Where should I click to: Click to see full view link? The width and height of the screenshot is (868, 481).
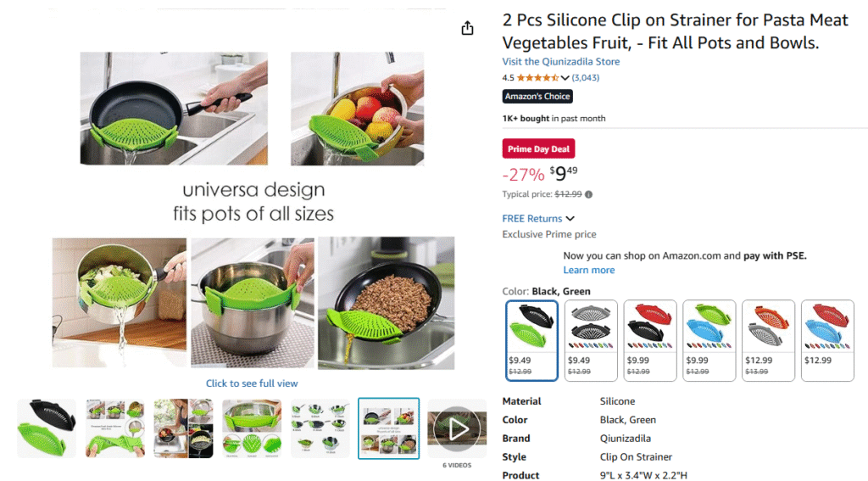pyautogui.click(x=252, y=383)
